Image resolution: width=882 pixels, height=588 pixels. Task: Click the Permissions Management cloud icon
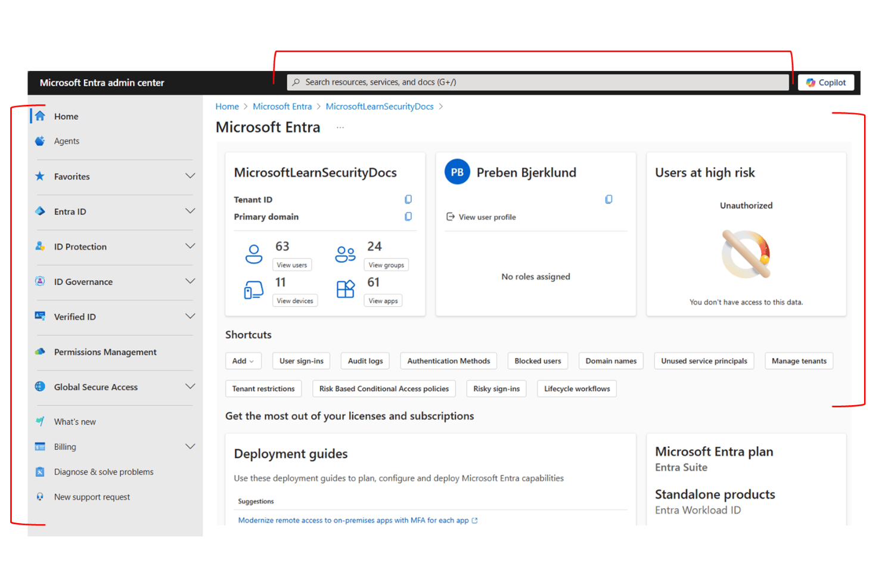pos(40,351)
